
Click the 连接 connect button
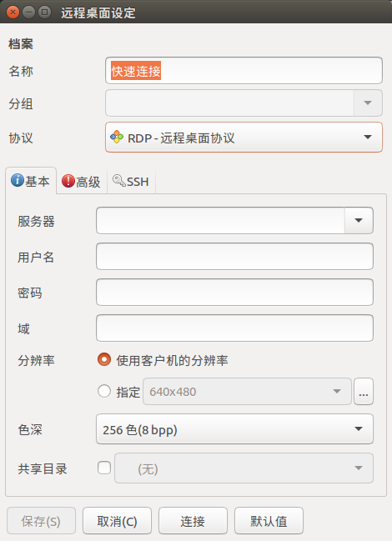tap(193, 521)
